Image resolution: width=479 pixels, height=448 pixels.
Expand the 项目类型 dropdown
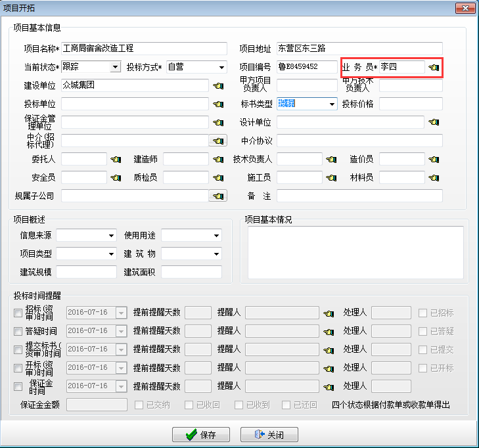tap(110, 254)
